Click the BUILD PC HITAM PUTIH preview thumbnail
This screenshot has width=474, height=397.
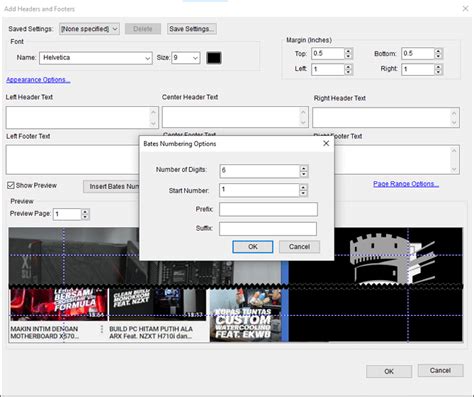click(157, 305)
